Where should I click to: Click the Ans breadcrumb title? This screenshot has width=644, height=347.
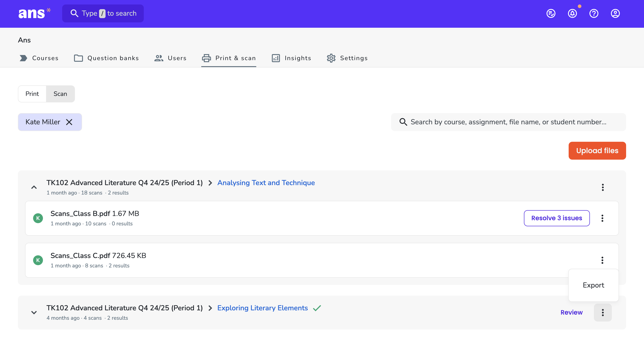pos(24,40)
